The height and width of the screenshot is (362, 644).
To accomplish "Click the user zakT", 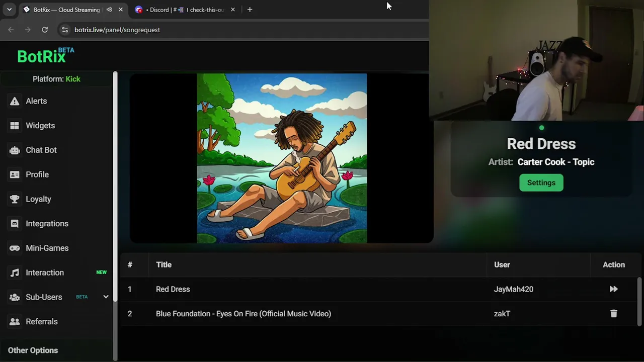I will [x=502, y=314].
